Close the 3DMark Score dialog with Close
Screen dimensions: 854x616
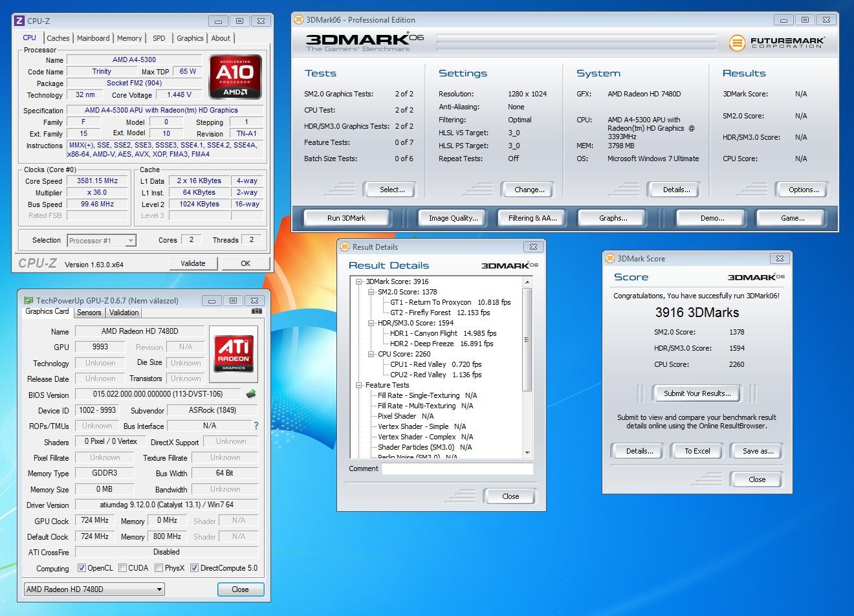757,479
